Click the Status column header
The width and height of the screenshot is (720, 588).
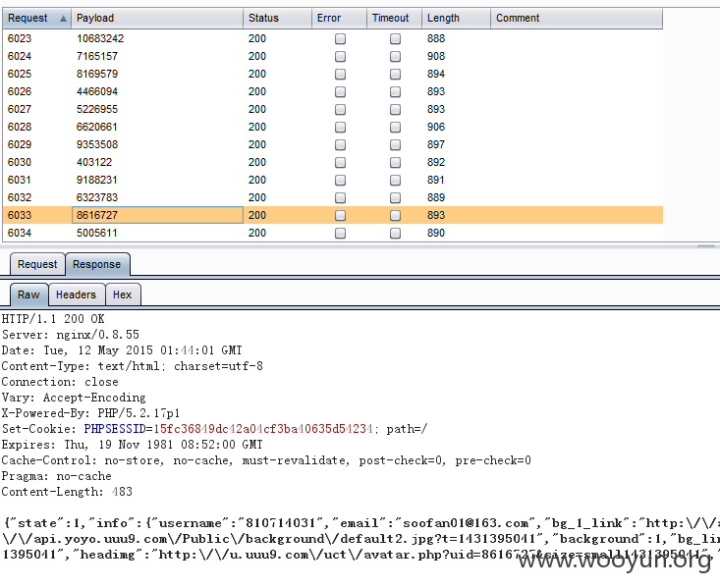(277, 18)
